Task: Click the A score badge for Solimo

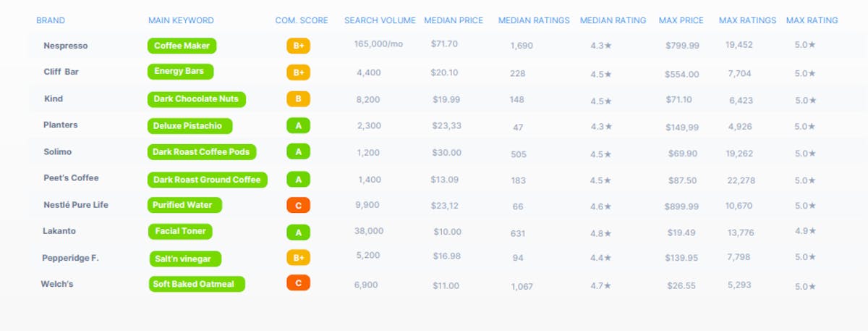Action: click(x=298, y=152)
